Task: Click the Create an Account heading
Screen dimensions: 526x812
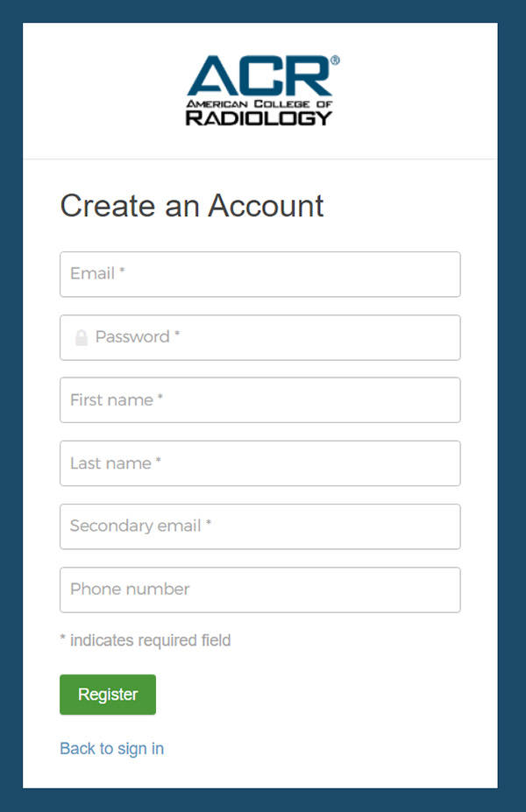Action: tap(192, 206)
